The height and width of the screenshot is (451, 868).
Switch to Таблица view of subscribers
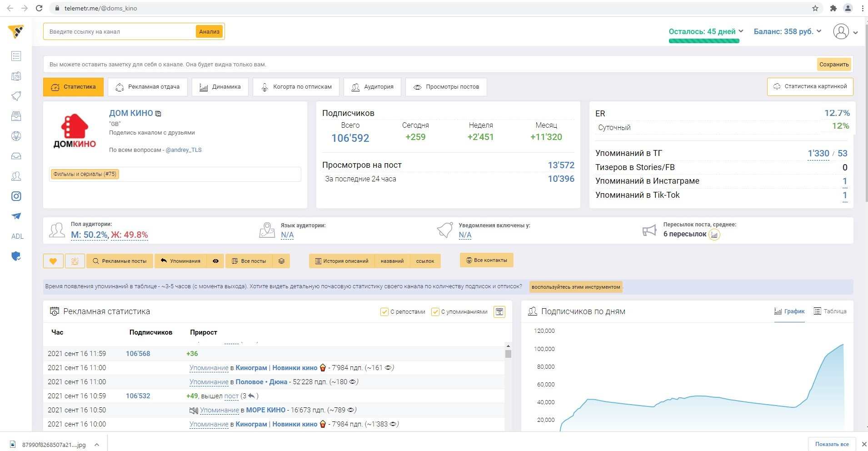[830, 311]
